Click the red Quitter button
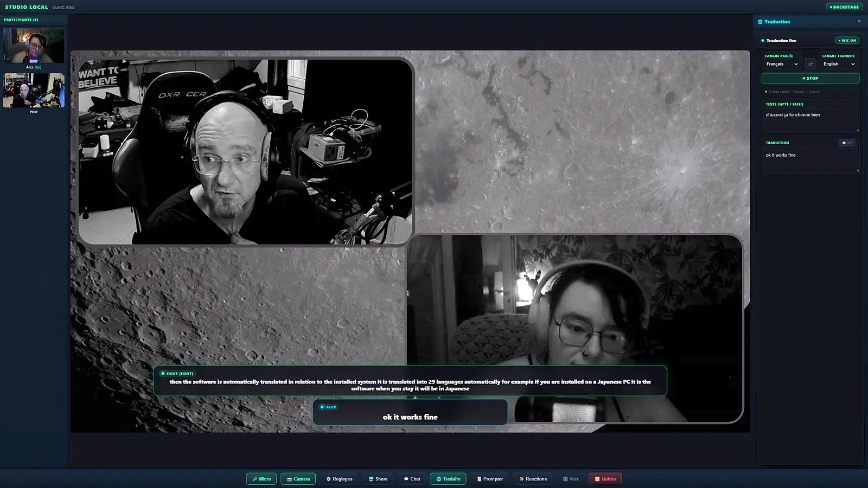 click(x=605, y=479)
